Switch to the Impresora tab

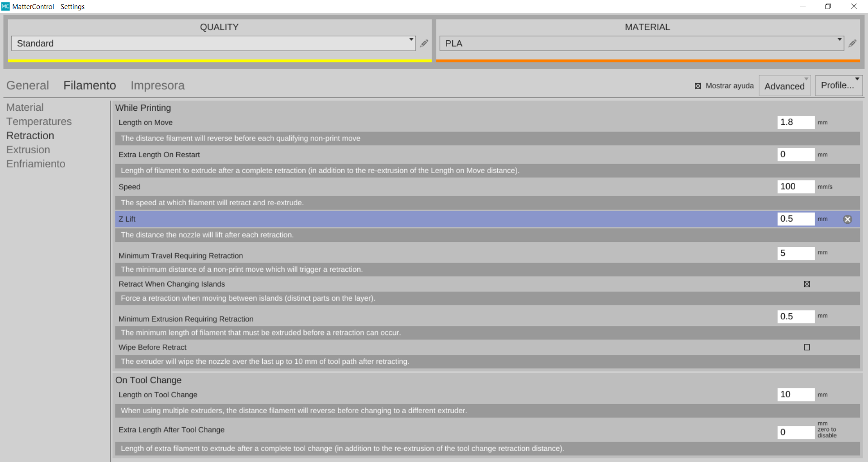[157, 85]
